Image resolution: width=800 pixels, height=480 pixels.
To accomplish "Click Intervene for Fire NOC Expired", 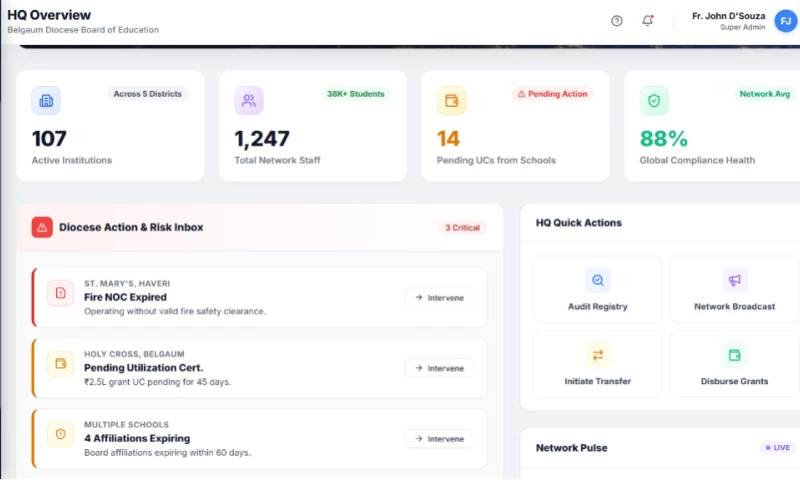I will [x=439, y=297].
